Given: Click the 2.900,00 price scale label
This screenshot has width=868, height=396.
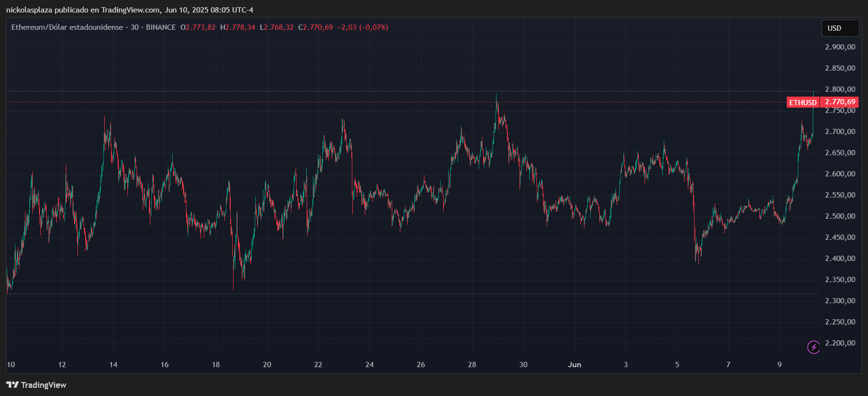Looking at the screenshot, I should [x=840, y=47].
